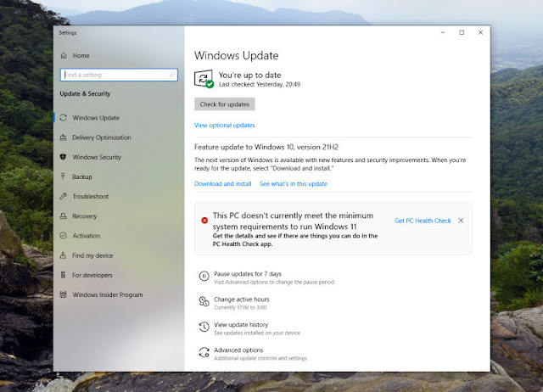
Task: Select Troubleshoot in sidebar
Action: (91, 196)
